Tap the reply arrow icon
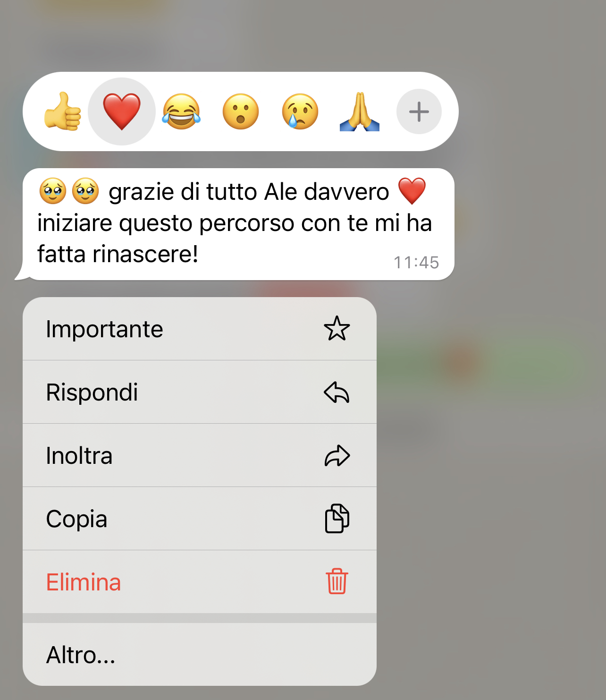The image size is (606, 700). click(337, 392)
